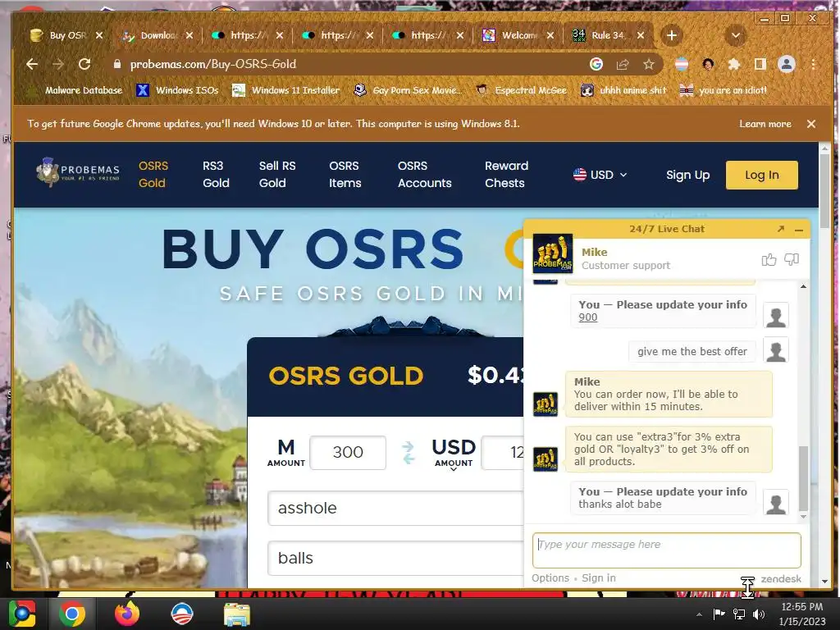Open the USD currency dropdown

pyautogui.click(x=600, y=176)
